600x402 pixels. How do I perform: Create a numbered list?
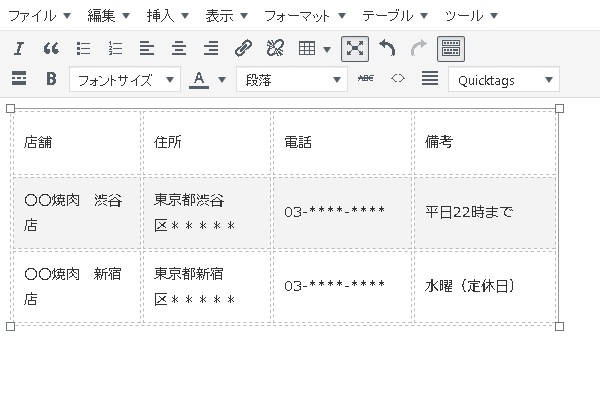point(115,48)
